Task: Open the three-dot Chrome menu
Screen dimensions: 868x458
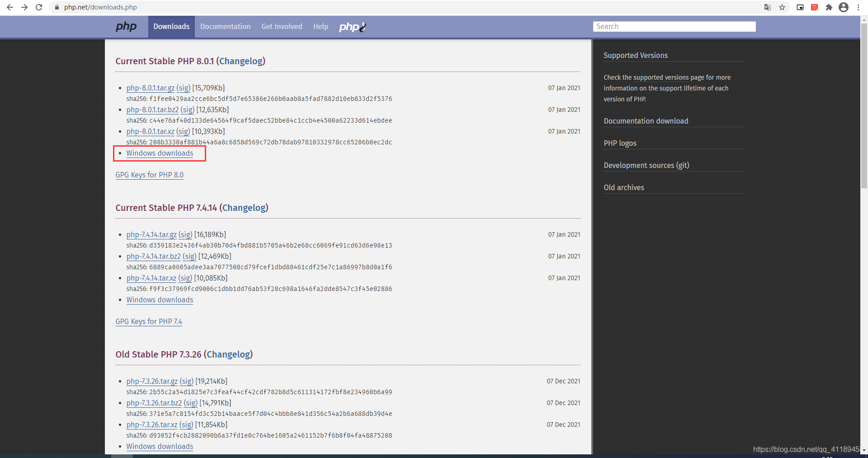Action: pyautogui.click(x=858, y=7)
